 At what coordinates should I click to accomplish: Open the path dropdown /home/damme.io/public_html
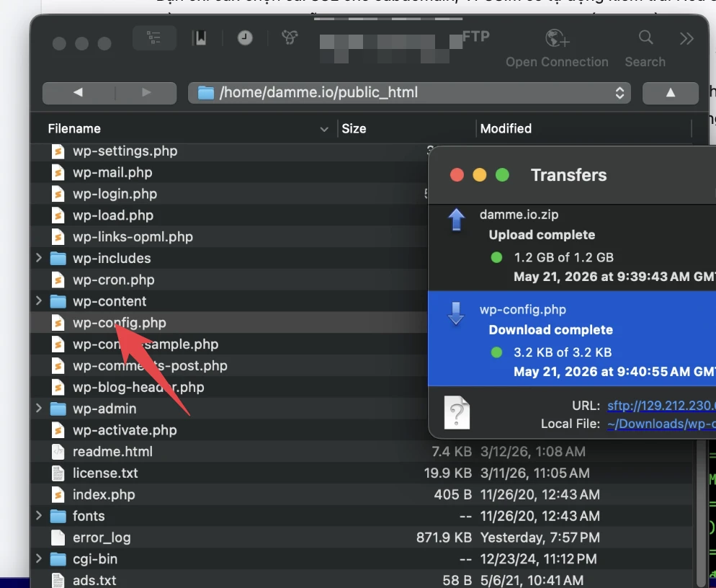[409, 93]
